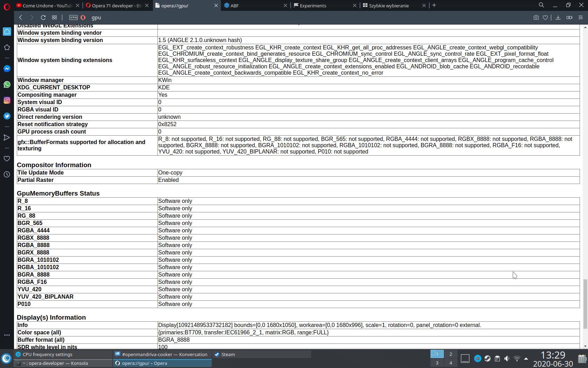
Task: Open the Easy Setup panel
Action: [x=581, y=18]
